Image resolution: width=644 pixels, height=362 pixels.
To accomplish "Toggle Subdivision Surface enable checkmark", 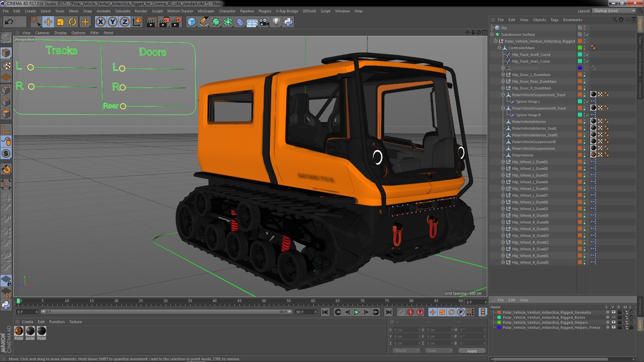I will coord(588,35).
